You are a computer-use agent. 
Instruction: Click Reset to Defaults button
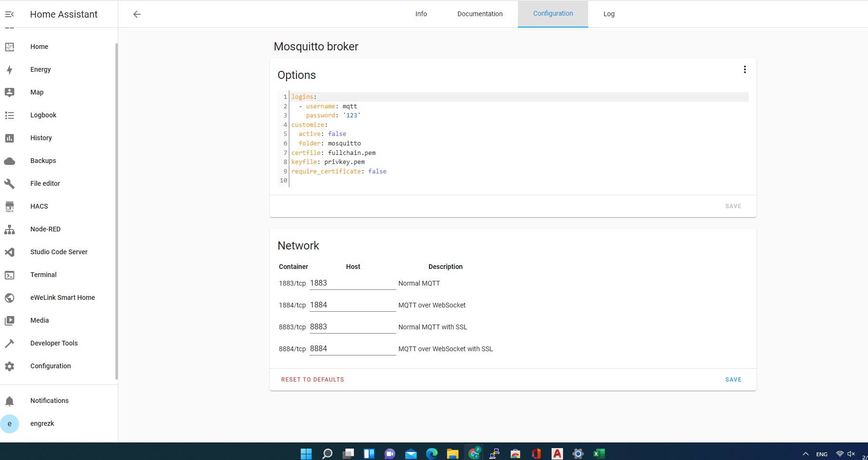click(x=312, y=380)
